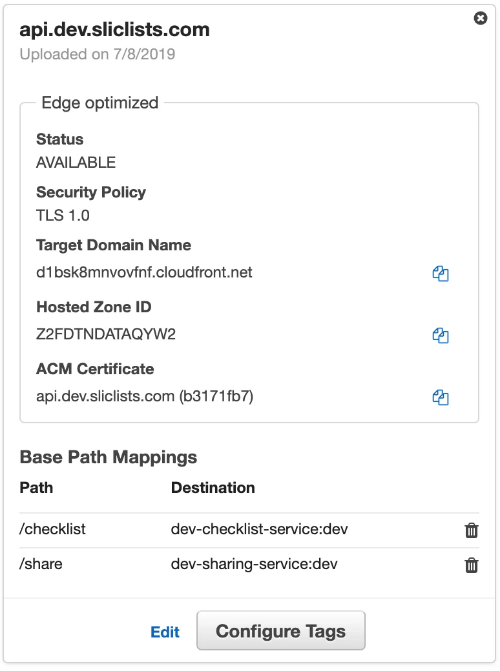Click the Security Policy label
Image resolution: width=500 pixels, height=671 pixels.
(91, 192)
